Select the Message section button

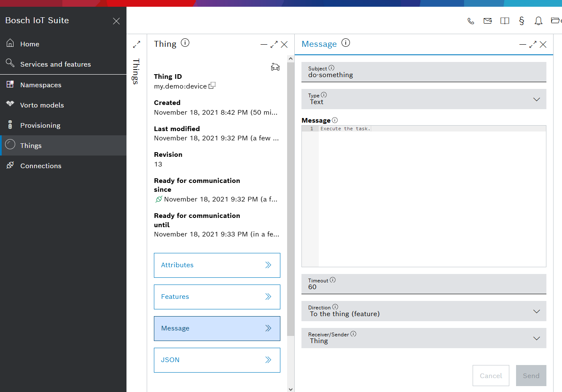click(x=217, y=328)
